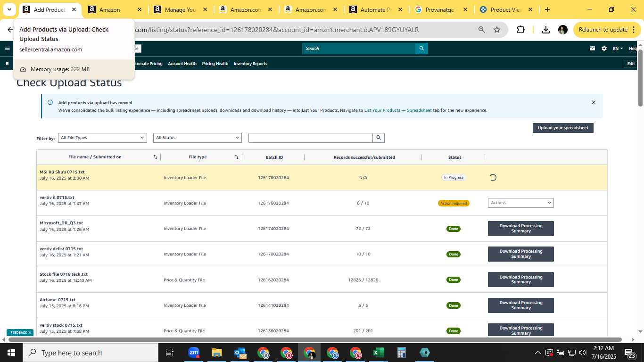Dismiss the 'Add products via upload has moved' banner

coord(594,102)
